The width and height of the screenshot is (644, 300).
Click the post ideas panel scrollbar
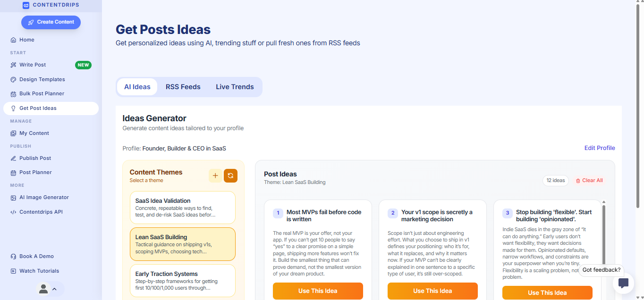[603, 245]
